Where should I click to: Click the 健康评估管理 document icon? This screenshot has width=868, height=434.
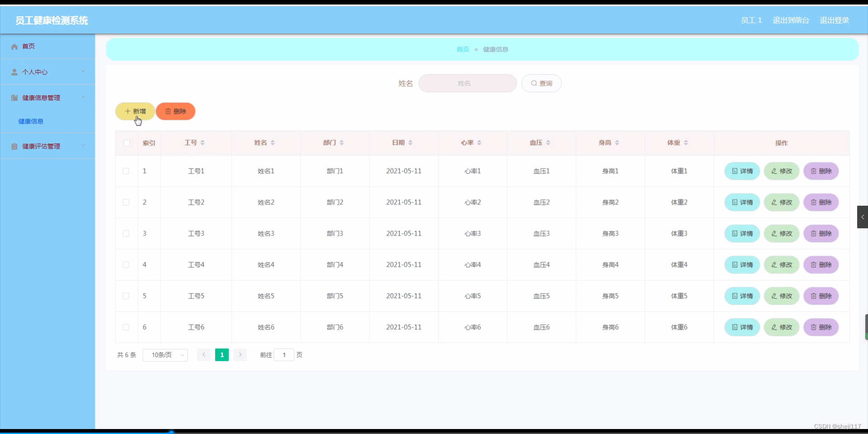14,146
